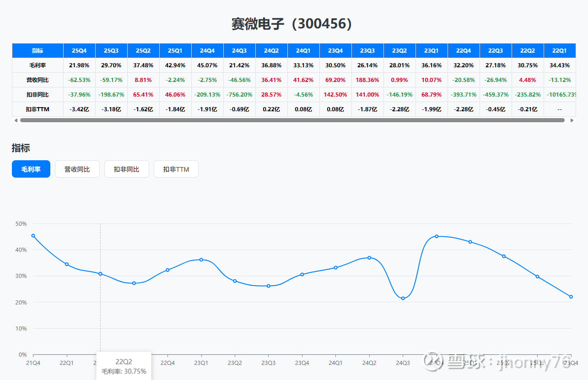Click the chart data point for 23Q4

coord(302,274)
